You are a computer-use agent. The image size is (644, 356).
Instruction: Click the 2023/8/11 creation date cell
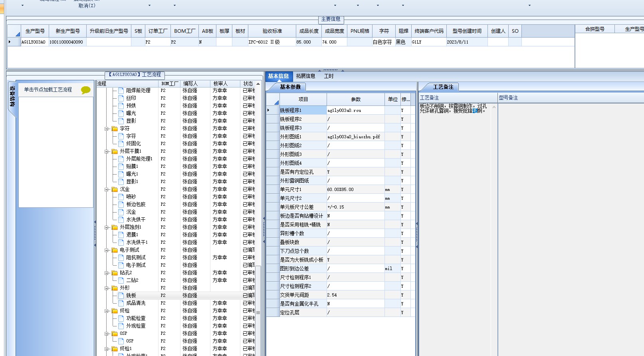click(467, 42)
